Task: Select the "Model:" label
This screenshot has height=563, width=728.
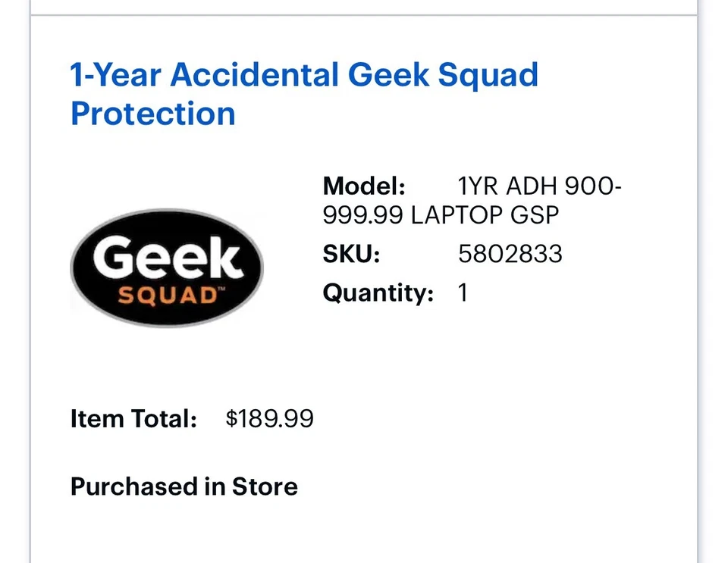Action: 364,186
